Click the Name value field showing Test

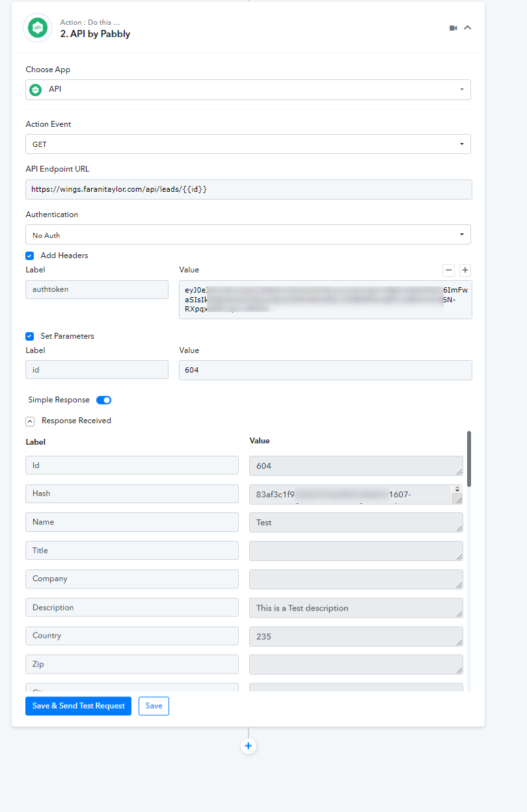tap(356, 522)
